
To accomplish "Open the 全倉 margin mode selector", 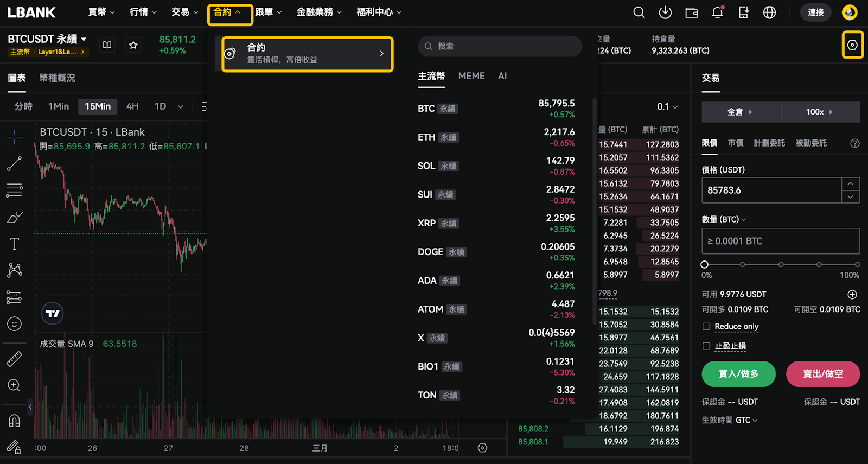I will [741, 112].
